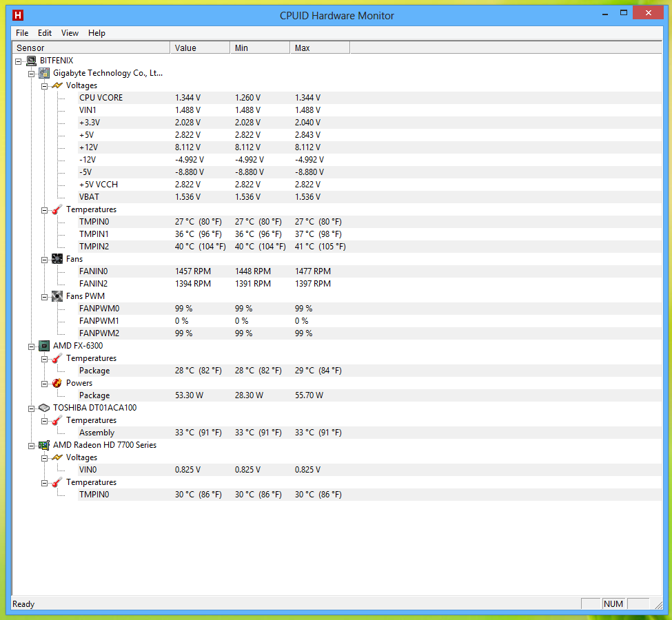The width and height of the screenshot is (672, 620).
Task: Select the +12V voltage row
Action: (369, 147)
